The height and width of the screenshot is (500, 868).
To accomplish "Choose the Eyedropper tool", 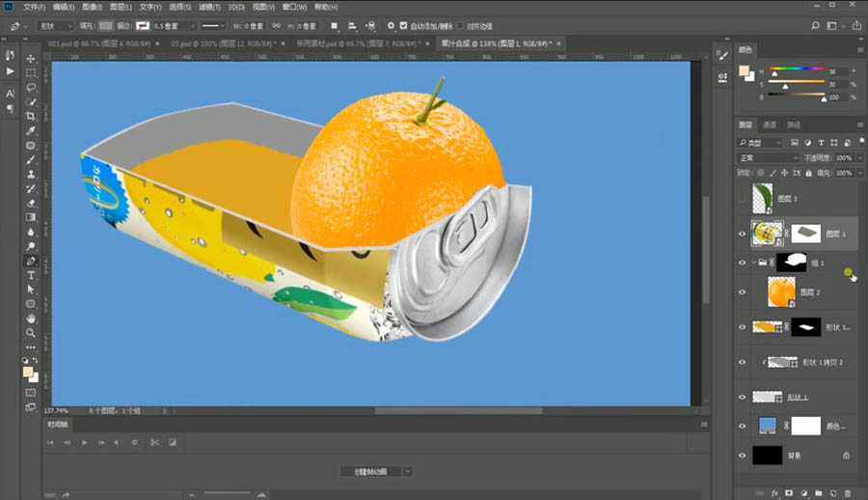I will click(x=31, y=130).
